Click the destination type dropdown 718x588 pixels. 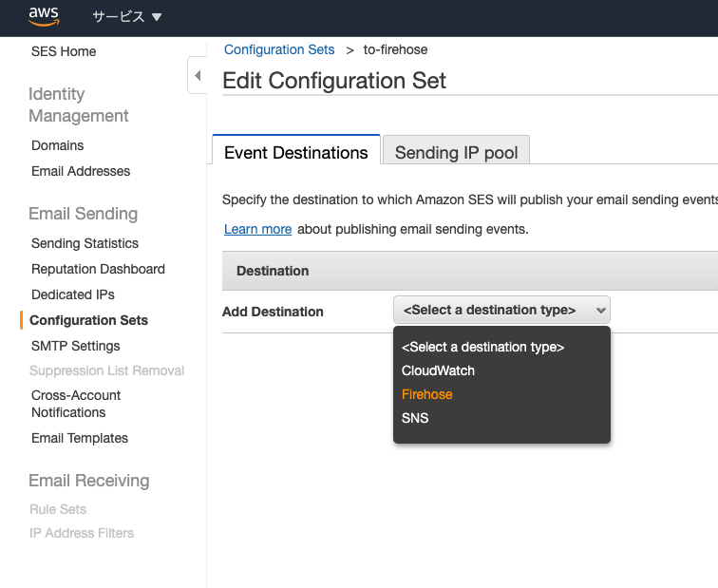coord(501,310)
